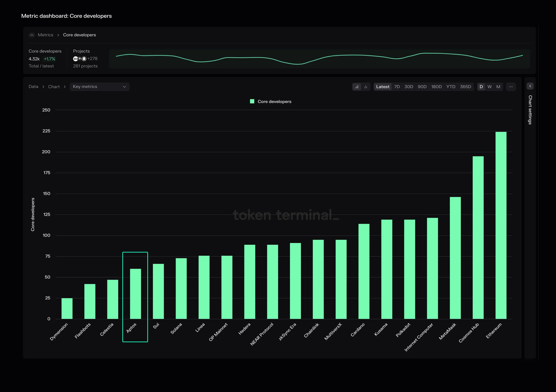This screenshot has width=556, height=392.
Task: Click the Internet Computer bar
Action: click(432, 268)
